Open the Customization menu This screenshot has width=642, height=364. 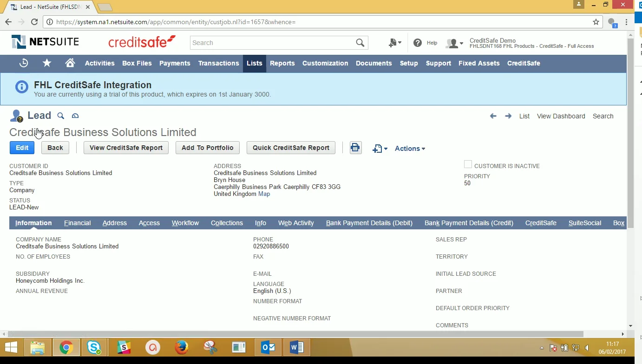[325, 63]
